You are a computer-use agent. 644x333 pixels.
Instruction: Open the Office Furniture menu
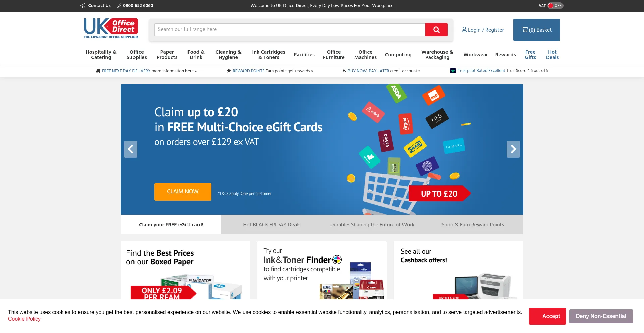[334, 55]
